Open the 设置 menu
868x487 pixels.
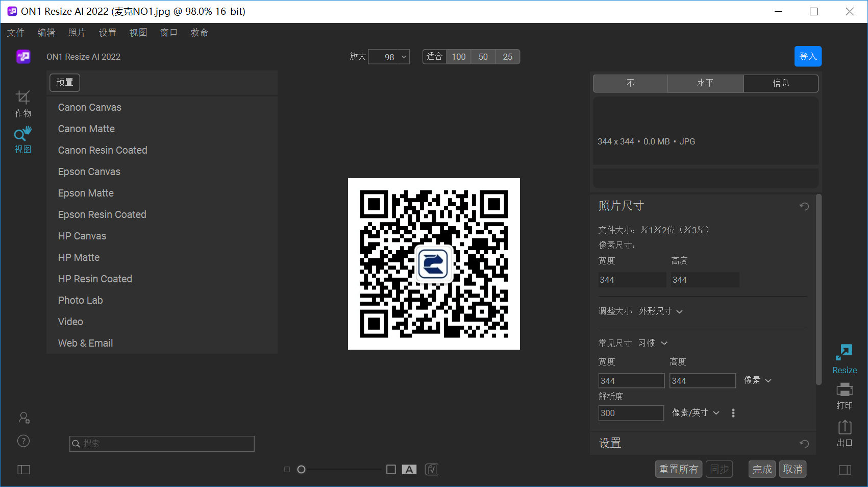click(108, 33)
